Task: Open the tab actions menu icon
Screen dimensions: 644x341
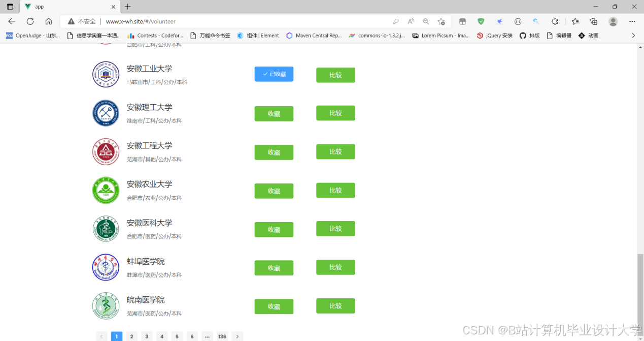Action: [x=10, y=7]
